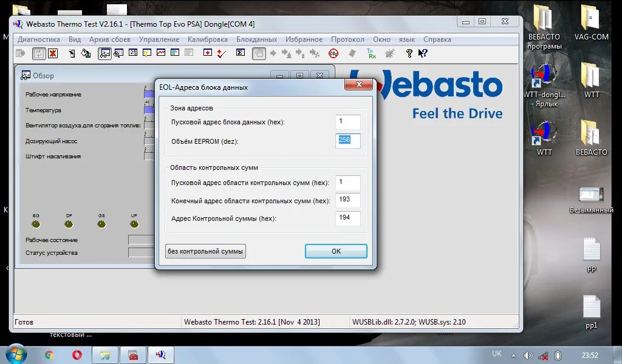Open the Протокол menu
The height and width of the screenshot is (364, 622).
347,39
